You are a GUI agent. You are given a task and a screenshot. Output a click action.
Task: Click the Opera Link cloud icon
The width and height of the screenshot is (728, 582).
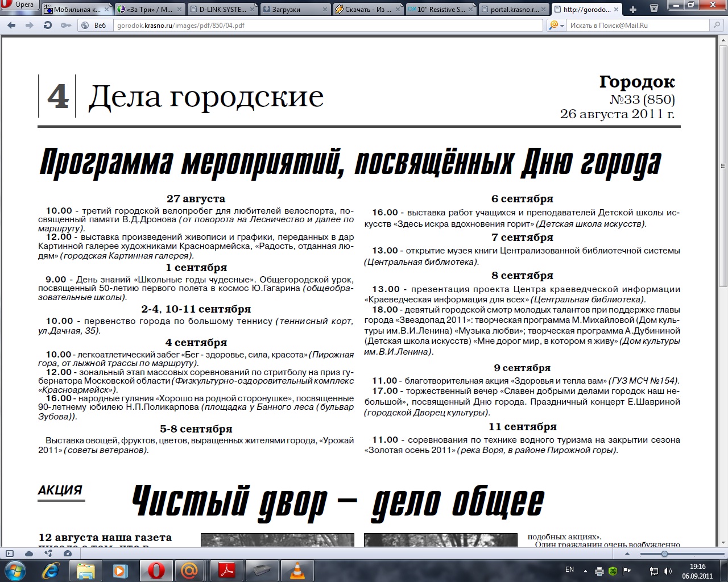29,554
